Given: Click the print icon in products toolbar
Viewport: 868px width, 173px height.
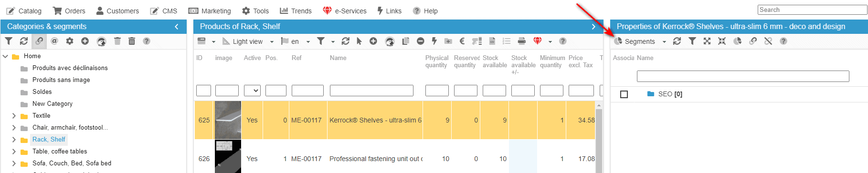Looking at the screenshot, I should (522, 41).
